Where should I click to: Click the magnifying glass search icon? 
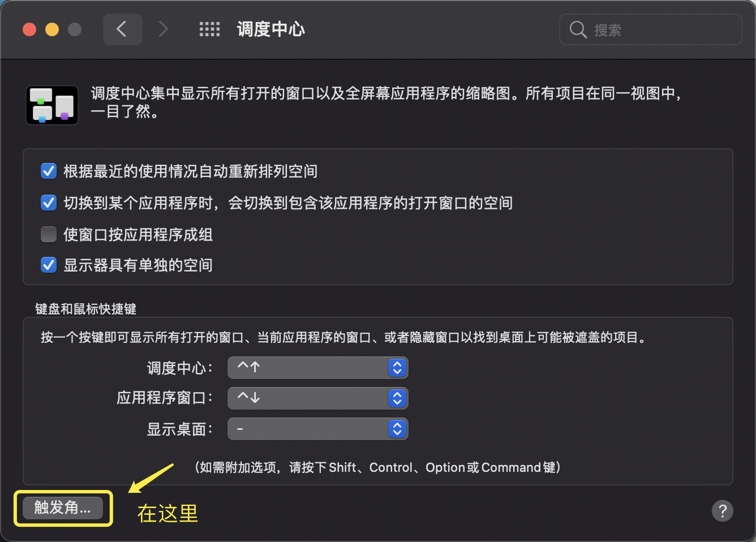[x=578, y=29]
